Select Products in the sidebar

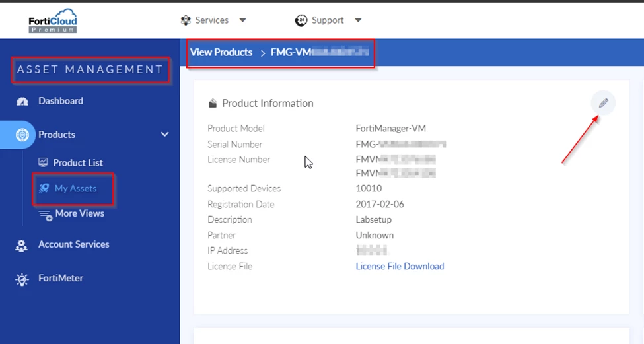[x=57, y=135]
